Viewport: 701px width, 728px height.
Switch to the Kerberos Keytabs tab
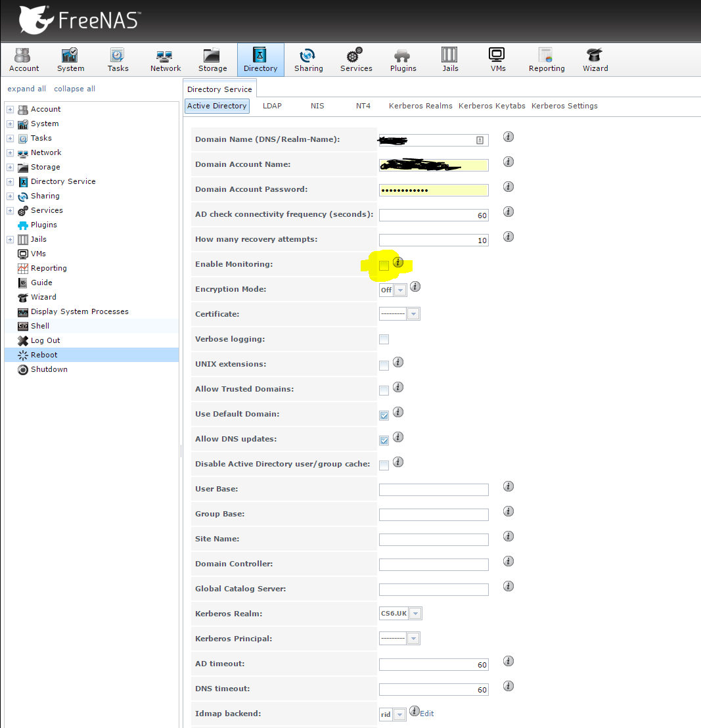pos(492,106)
